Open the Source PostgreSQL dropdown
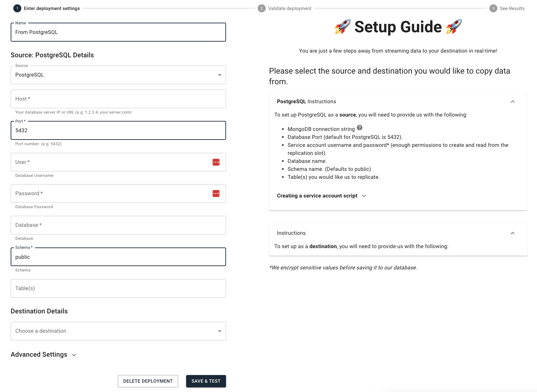 (118, 75)
